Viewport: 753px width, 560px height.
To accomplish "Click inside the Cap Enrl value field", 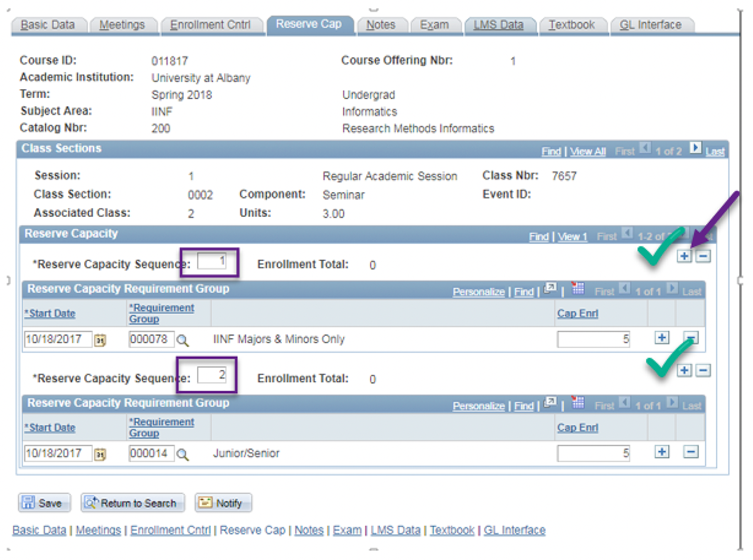I will [593, 337].
